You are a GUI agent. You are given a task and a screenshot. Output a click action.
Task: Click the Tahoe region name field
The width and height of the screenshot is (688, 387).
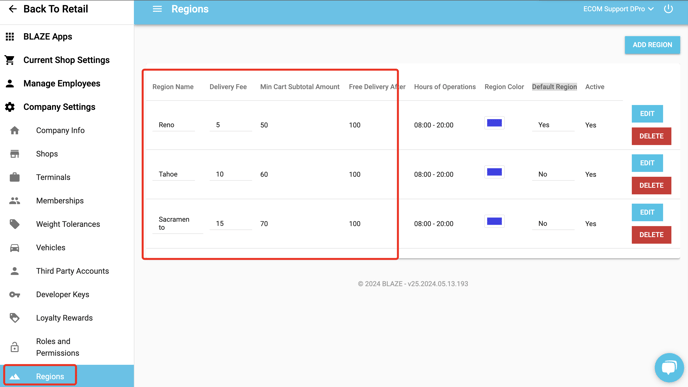174,174
